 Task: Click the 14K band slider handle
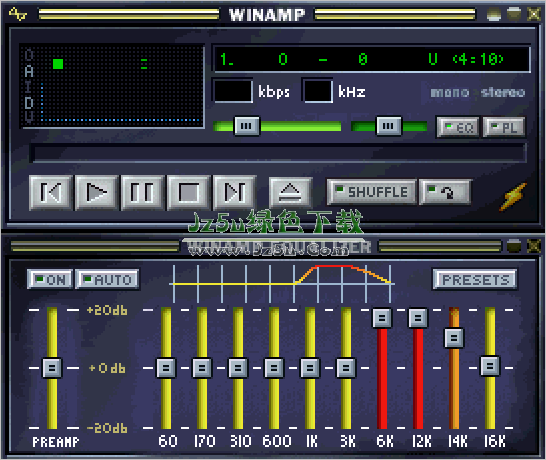point(454,338)
